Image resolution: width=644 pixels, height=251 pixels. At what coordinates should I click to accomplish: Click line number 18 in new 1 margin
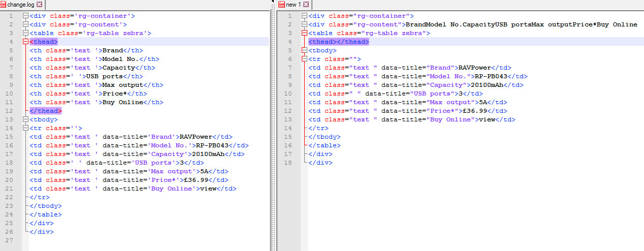tap(289, 163)
